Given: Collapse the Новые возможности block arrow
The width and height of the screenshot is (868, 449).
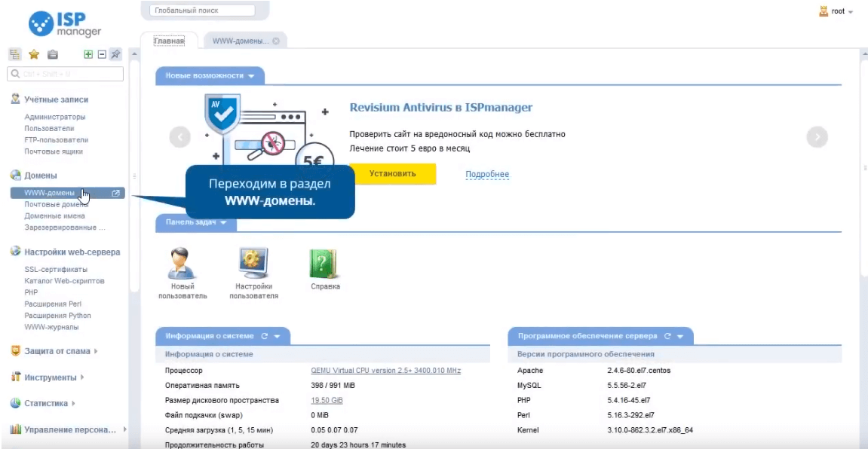Looking at the screenshot, I should pyautogui.click(x=251, y=76).
